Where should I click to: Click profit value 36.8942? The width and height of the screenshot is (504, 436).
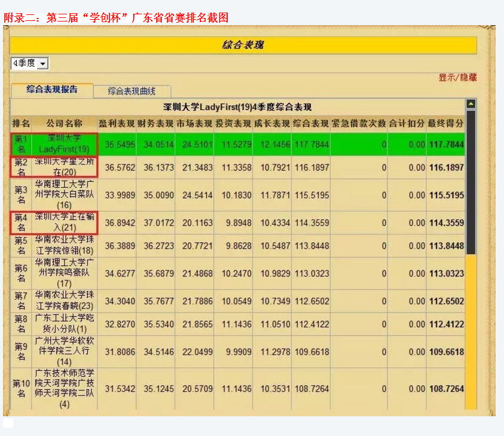tap(120, 223)
